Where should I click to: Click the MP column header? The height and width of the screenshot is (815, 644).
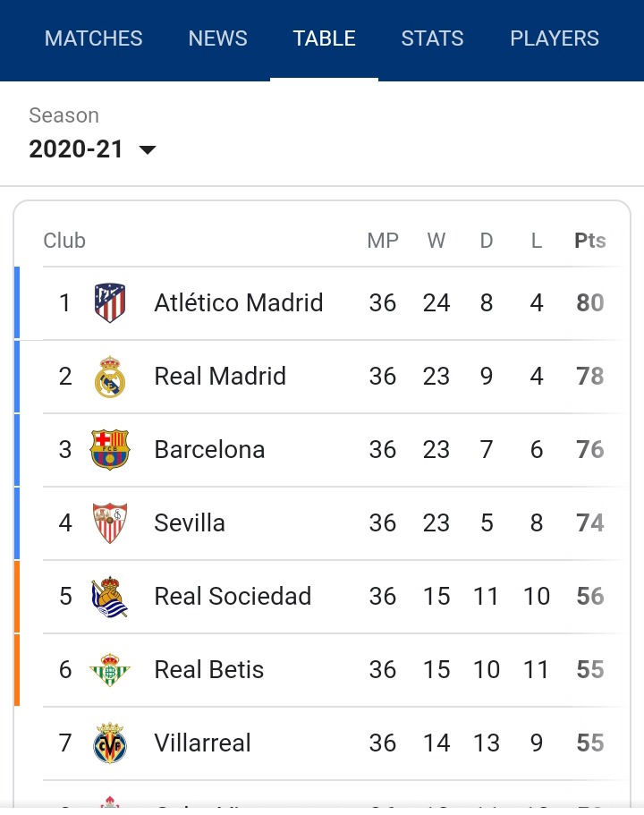click(x=383, y=241)
